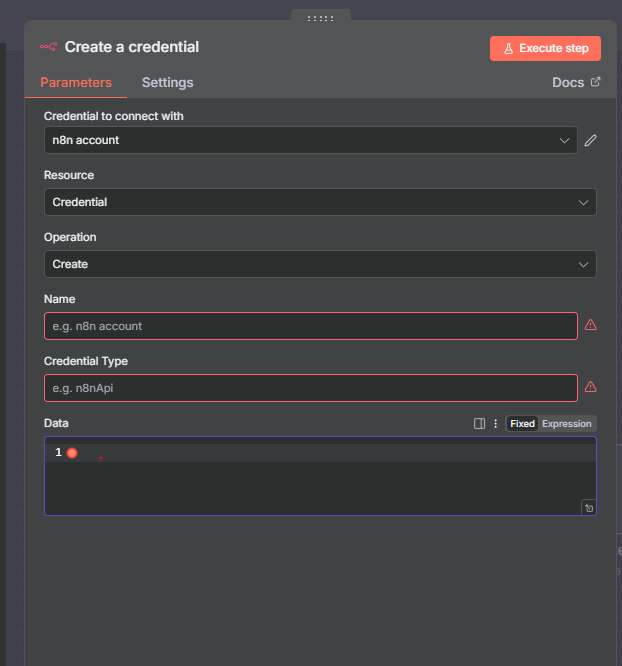Viewport: 622px width, 666px height.
Task: Expand the Operation dropdown
Action: click(x=320, y=264)
